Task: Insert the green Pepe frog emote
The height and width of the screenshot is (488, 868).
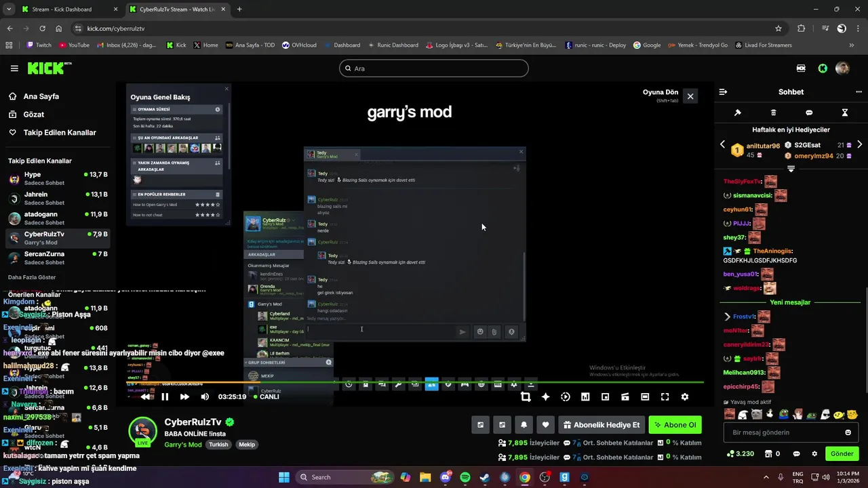Action: click(784, 414)
